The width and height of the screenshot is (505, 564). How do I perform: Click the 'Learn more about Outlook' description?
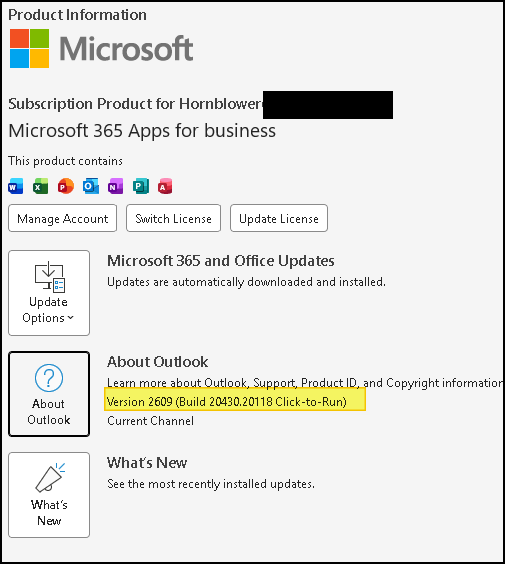coord(305,383)
